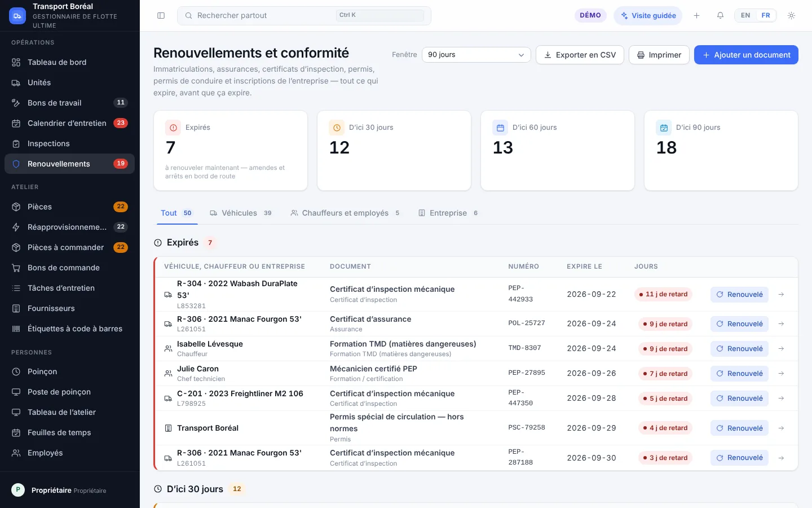This screenshot has height=508, width=812.
Task: Mark PEP-287188 document as Renouvelé
Action: coord(739,458)
